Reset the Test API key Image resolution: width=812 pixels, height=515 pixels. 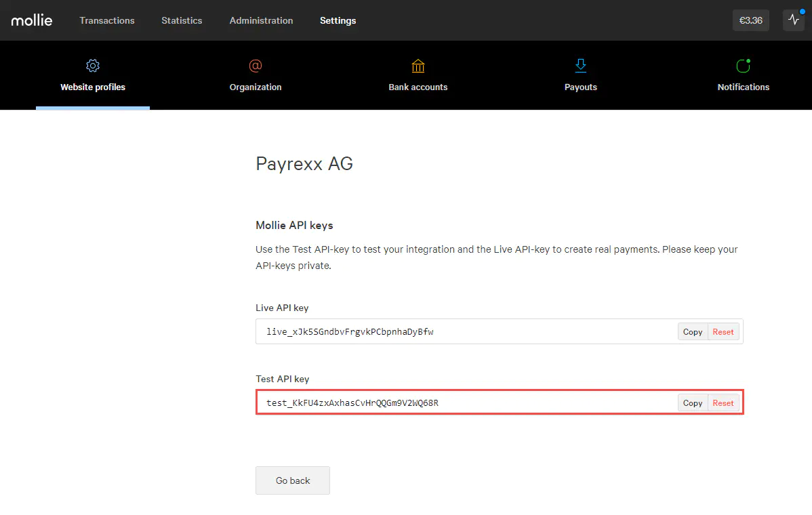point(723,403)
